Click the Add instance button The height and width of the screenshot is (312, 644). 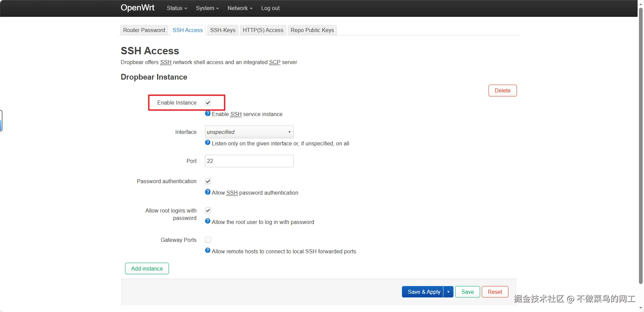147,268
